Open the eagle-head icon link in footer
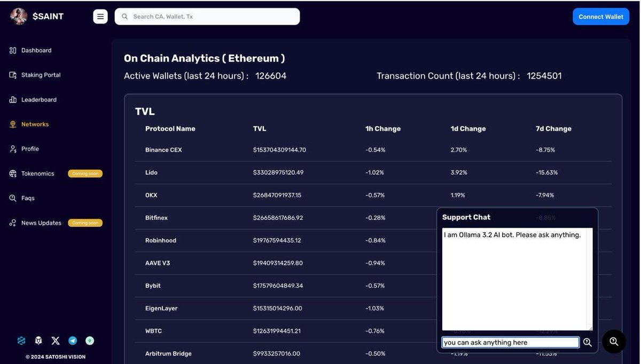The image size is (641, 364). coord(38,341)
